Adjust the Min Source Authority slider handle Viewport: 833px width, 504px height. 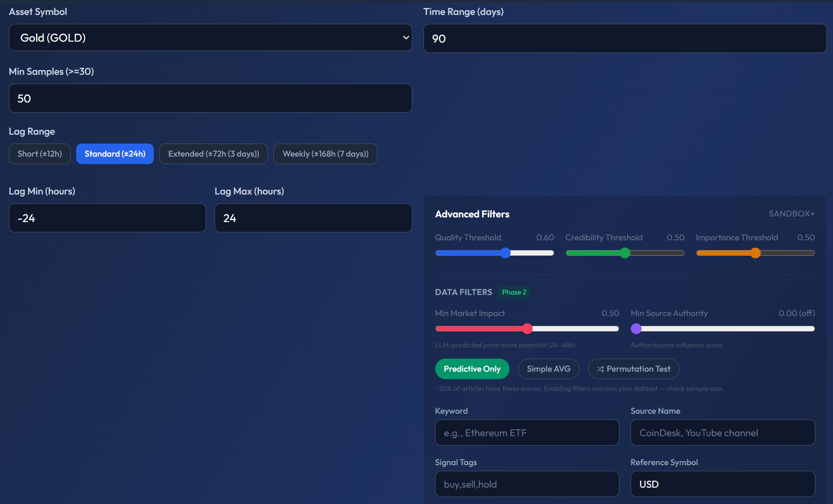pos(636,329)
